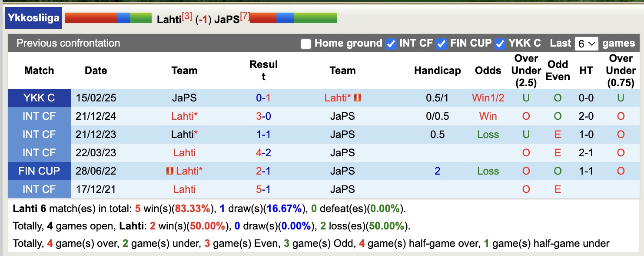
Task: Click Lahti* in the 21/12/24 match row
Action: (x=184, y=116)
